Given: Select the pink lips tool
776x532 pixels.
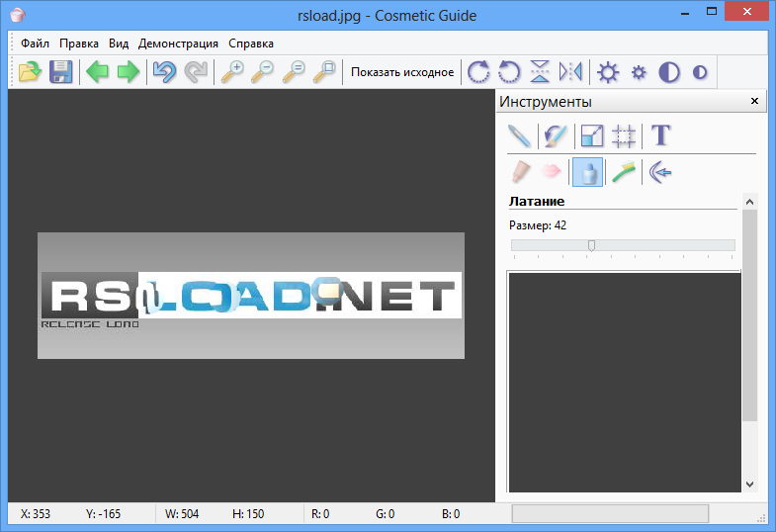Looking at the screenshot, I should click(x=551, y=171).
